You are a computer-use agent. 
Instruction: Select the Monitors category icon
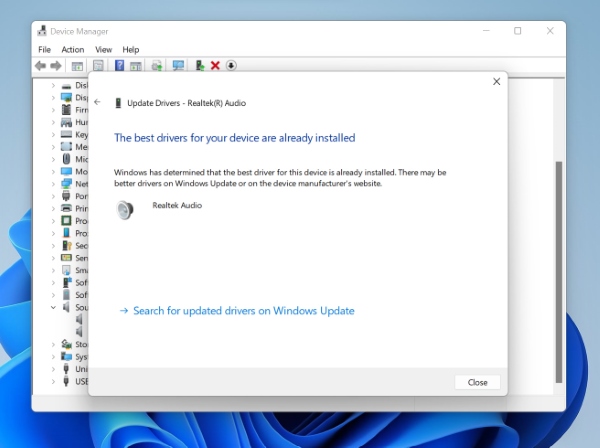[x=66, y=171]
